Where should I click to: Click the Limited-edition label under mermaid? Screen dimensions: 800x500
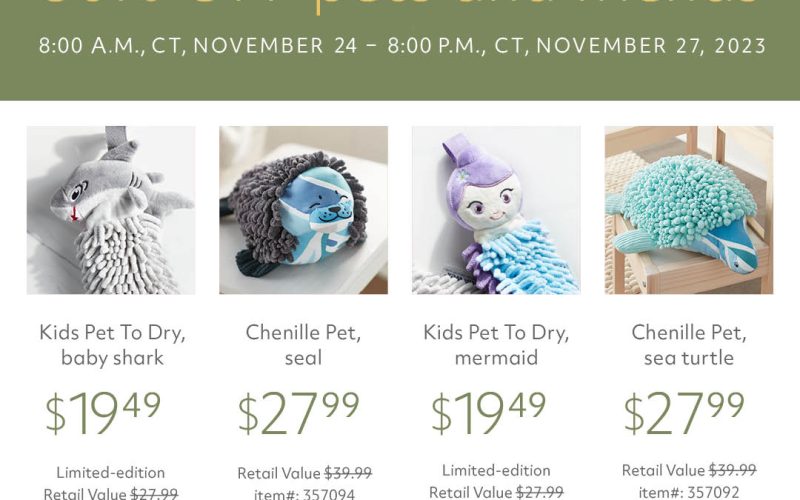[x=496, y=470]
